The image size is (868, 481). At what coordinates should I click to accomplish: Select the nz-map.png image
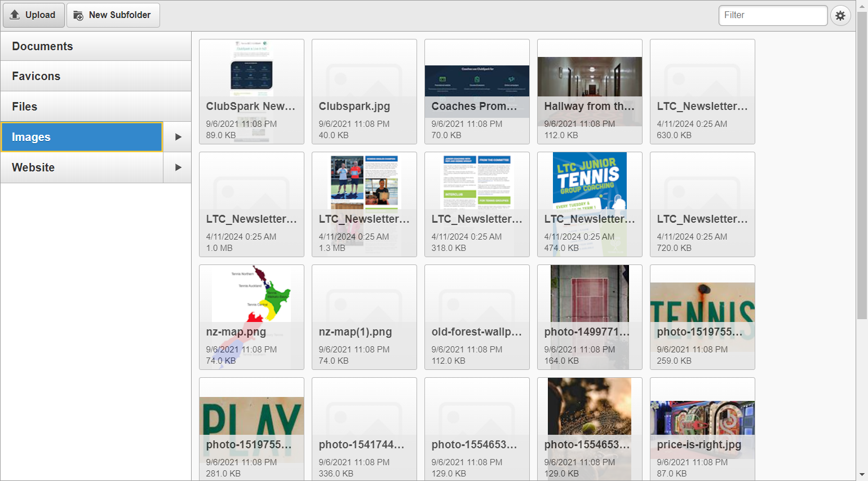[251, 317]
